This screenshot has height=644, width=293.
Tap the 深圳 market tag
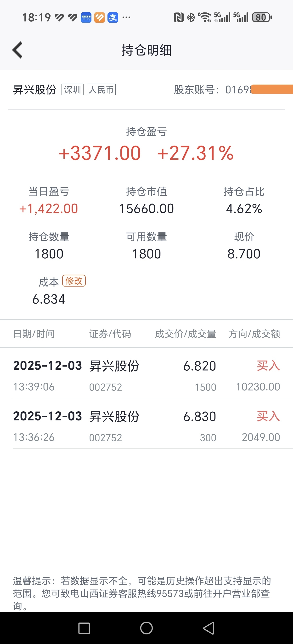[73, 90]
